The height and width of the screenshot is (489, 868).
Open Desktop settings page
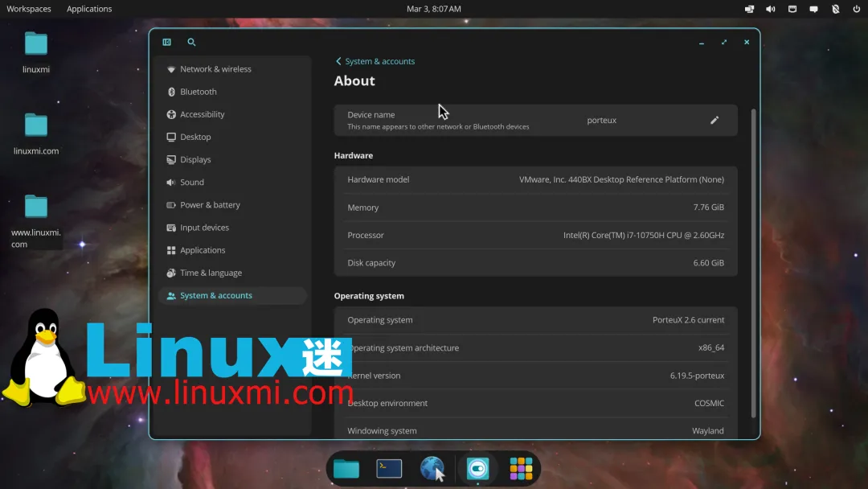click(232, 137)
